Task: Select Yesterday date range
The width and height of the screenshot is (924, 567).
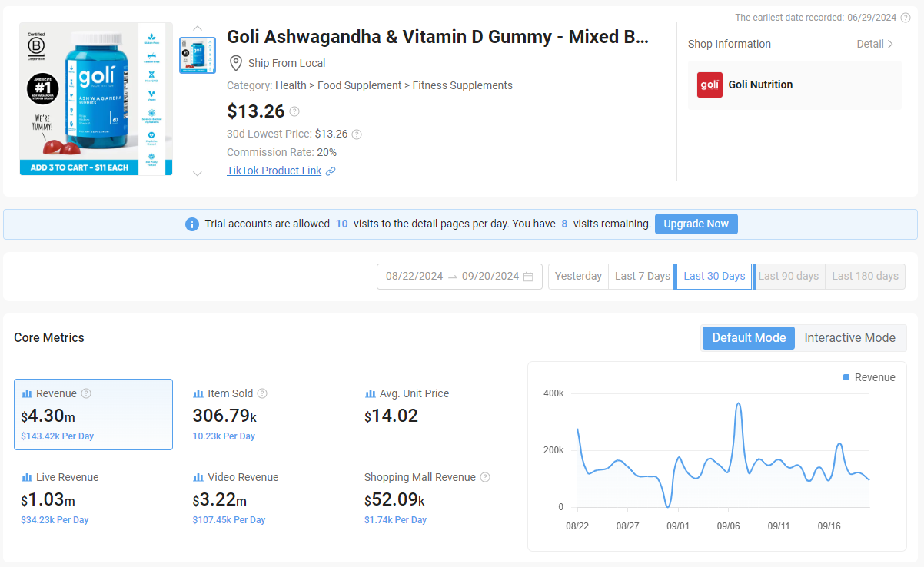Action: [x=578, y=277]
